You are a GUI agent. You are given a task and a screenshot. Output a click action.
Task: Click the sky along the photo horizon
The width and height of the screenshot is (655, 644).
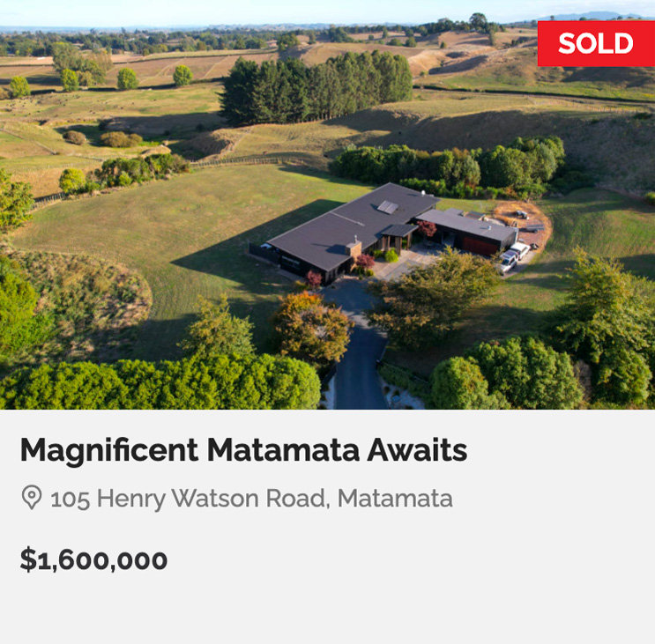[264, 11]
